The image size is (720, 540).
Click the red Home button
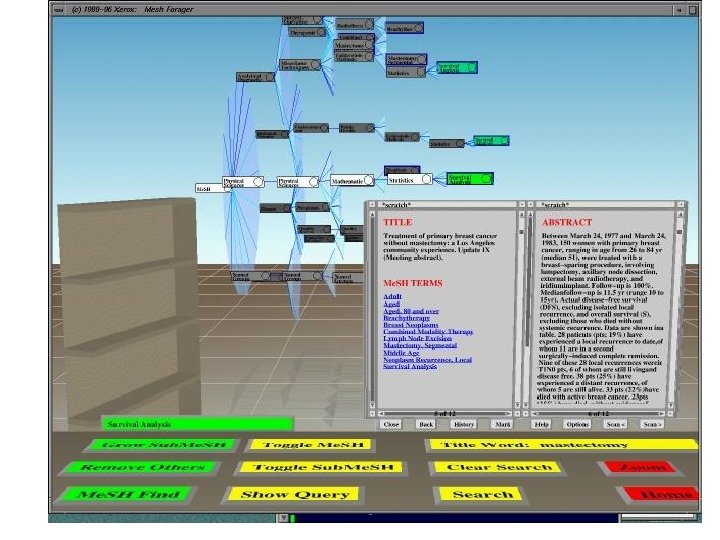pos(663,494)
